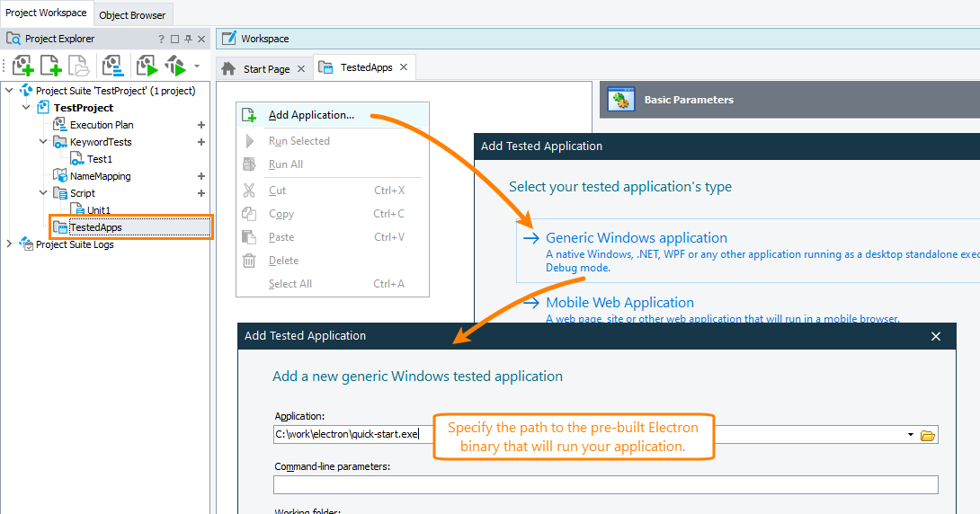Click the green-plus Add Project toolbar icon

click(x=23, y=66)
